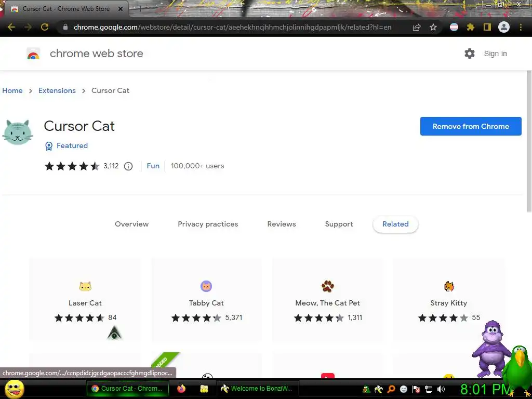Click the Featured badge
The image size is (532, 399).
tap(66, 145)
